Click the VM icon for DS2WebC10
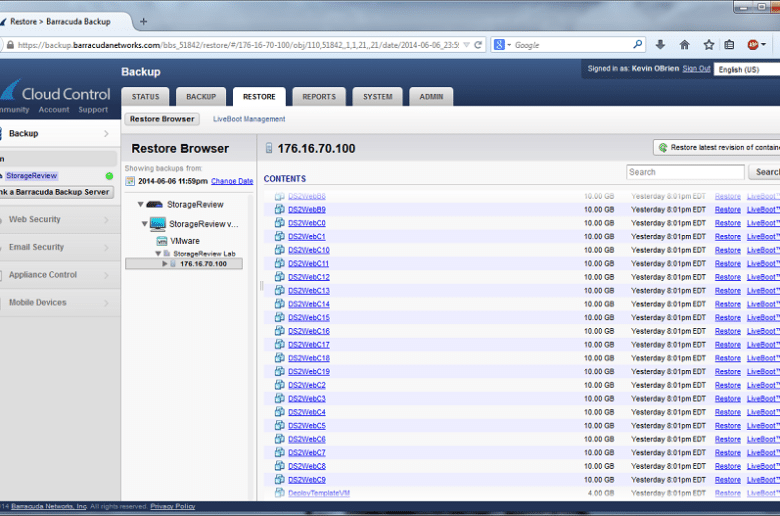 click(280, 250)
